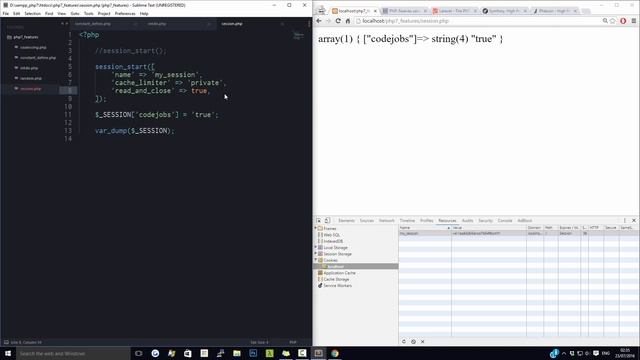This screenshot has height=360, width=640.
Task: Click the zoom magnifier icon in address bar
Action: point(605,21)
